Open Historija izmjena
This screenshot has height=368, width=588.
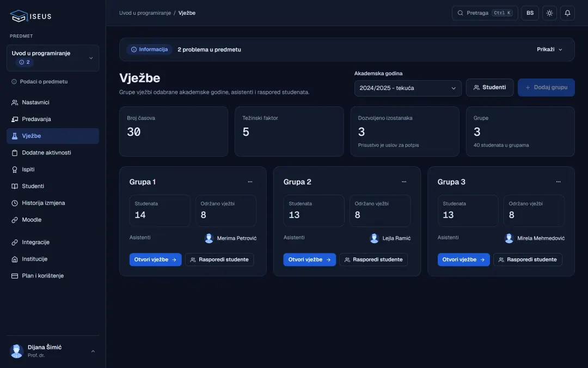(53, 203)
